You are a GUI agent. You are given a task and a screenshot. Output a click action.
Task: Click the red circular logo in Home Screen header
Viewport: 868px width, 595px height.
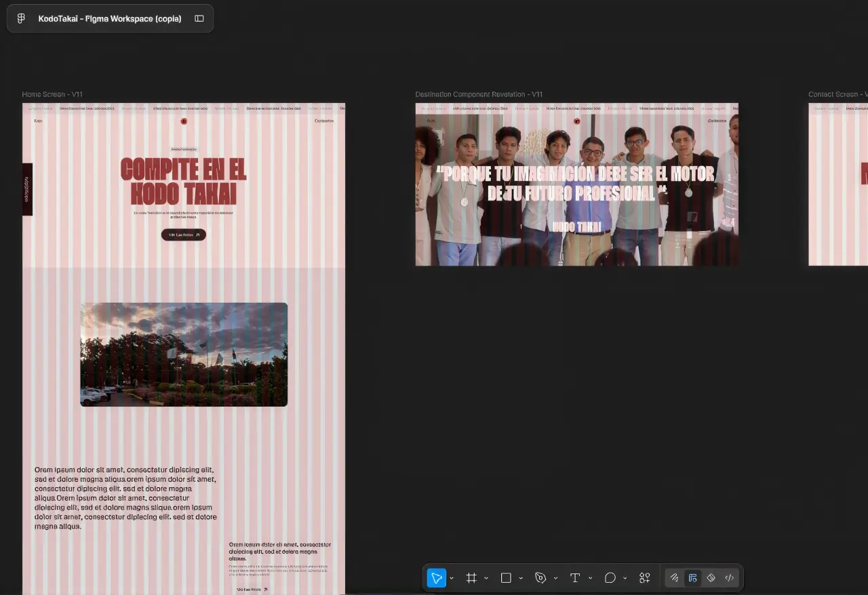pos(184,121)
